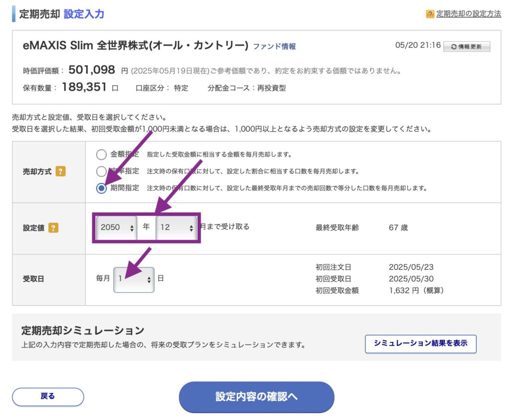The width and height of the screenshot is (511, 420).
Task: Open the ファンド情報 link
Action: pos(274,46)
